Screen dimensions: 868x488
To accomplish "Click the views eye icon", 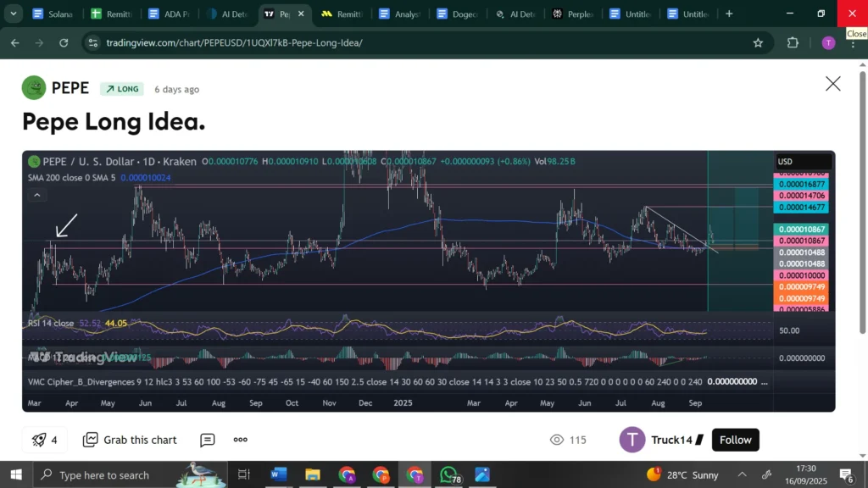I will [x=556, y=440].
